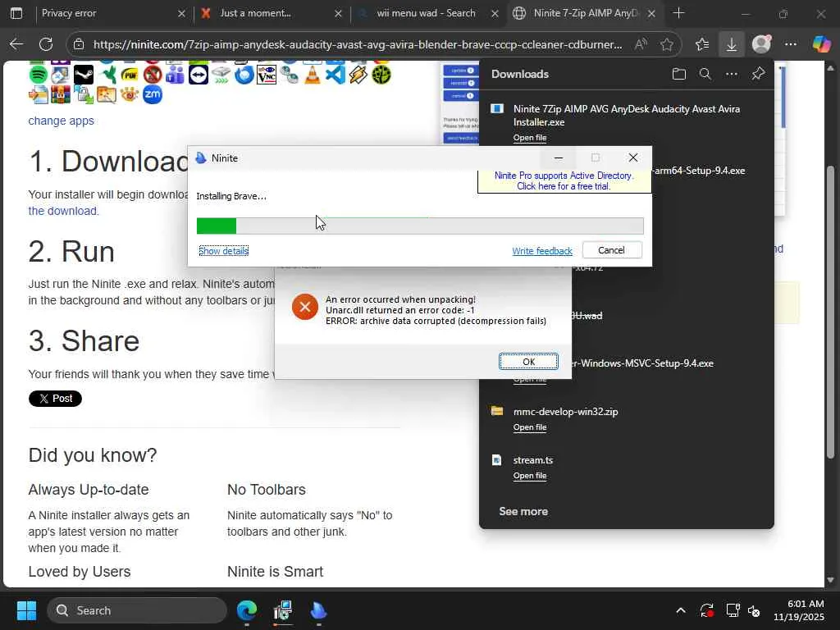
Task: Open file for Ninite Installer.exe download
Action: (530, 138)
